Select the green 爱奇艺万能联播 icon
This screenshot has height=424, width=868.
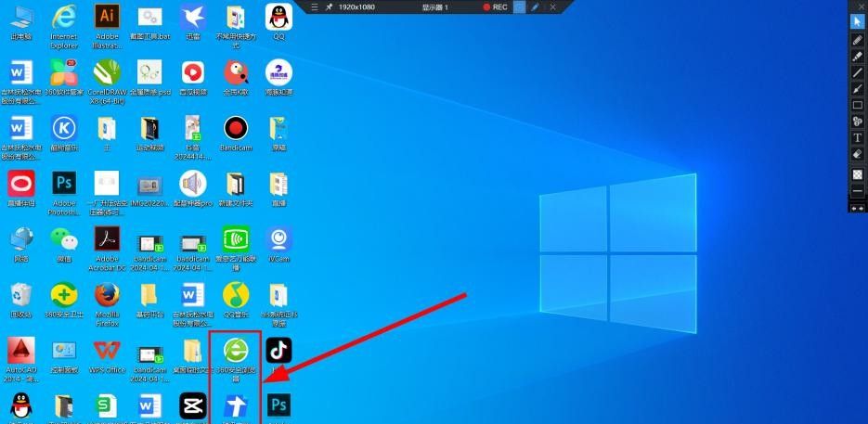(x=237, y=248)
